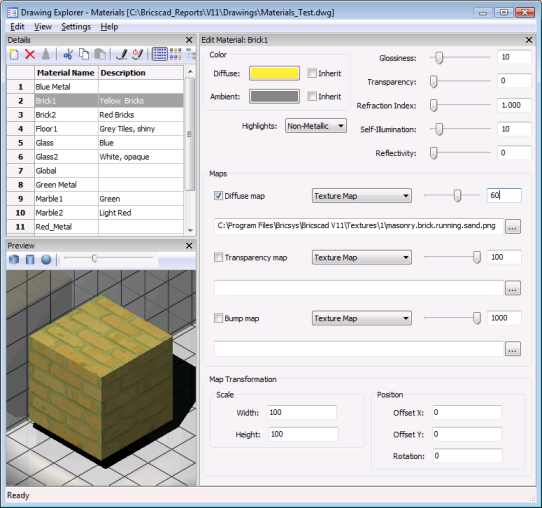Screen dimensions: 542x508
Task: Switch to Icon view in Details toolbar
Action: point(176,54)
